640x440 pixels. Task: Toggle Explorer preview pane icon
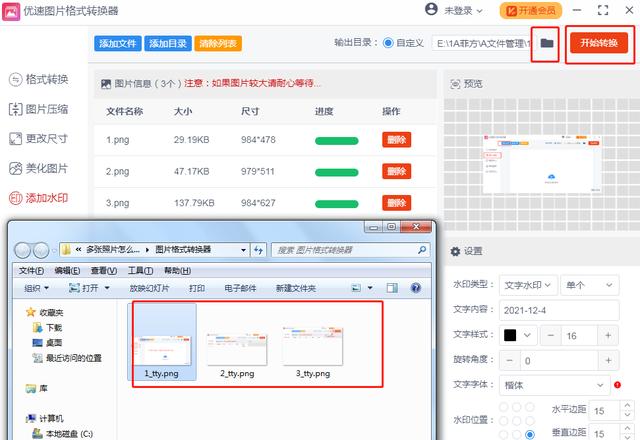(x=392, y=288)
